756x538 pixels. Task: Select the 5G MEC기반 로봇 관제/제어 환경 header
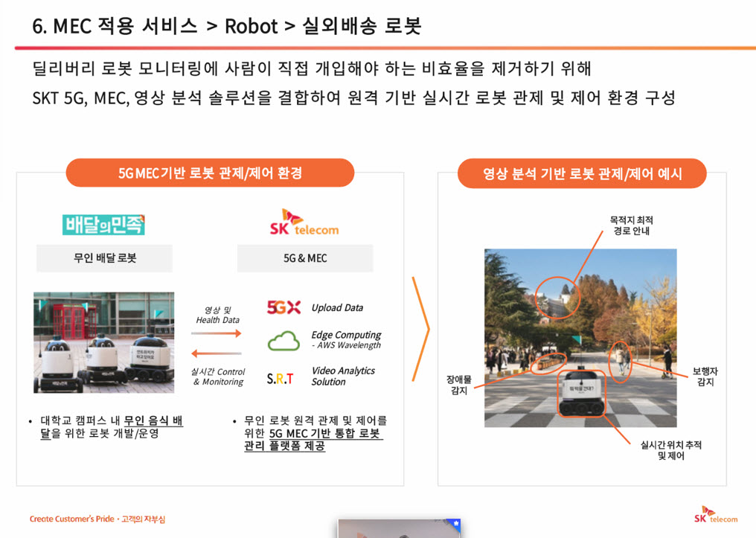click(x=211, y=173)
